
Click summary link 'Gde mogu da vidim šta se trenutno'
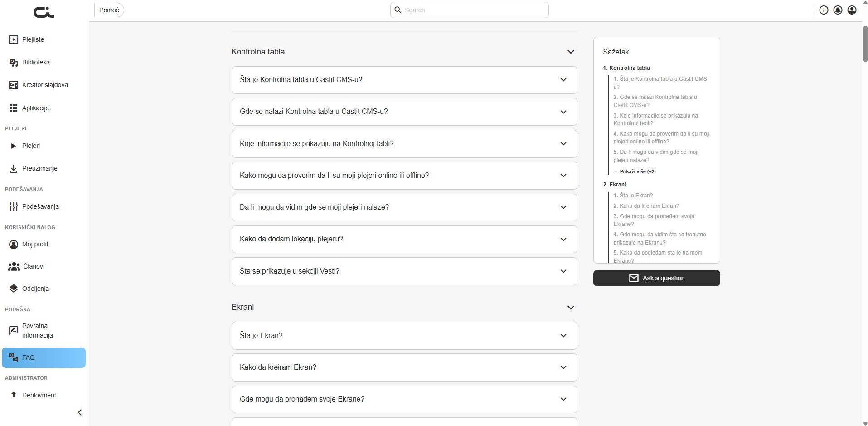(660, 238)
